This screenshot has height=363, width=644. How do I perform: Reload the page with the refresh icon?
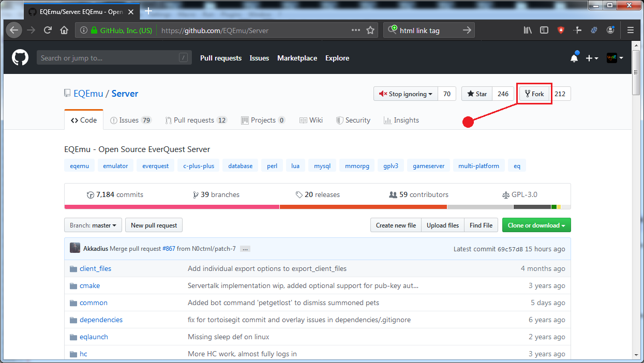(x=48, y=31)
